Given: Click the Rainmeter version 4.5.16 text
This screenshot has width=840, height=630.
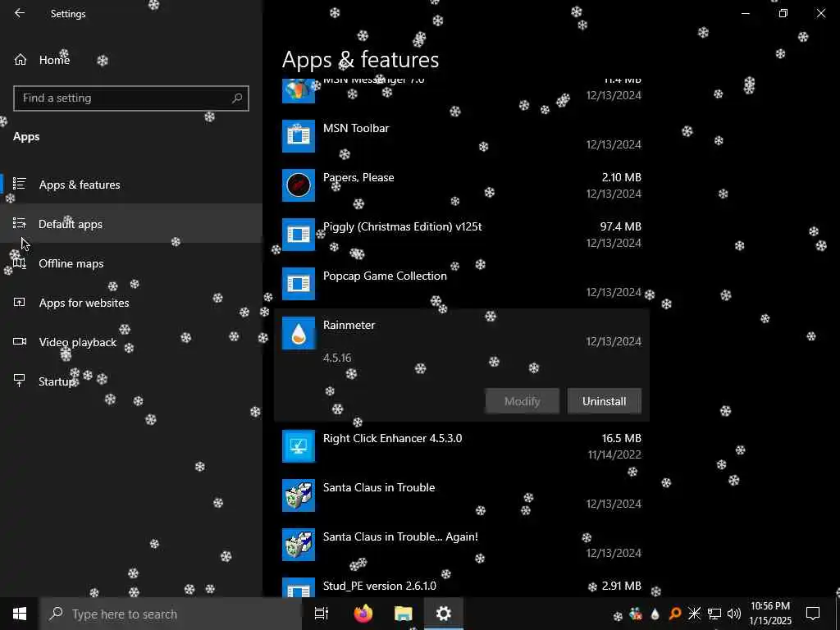Looking at the screenshot, I should tap(337, 358).
